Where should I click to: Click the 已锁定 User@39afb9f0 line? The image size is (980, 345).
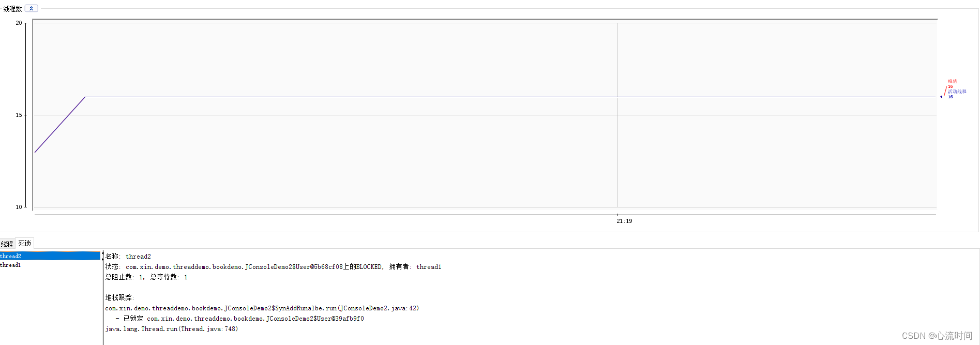click(x=240, y=319)
